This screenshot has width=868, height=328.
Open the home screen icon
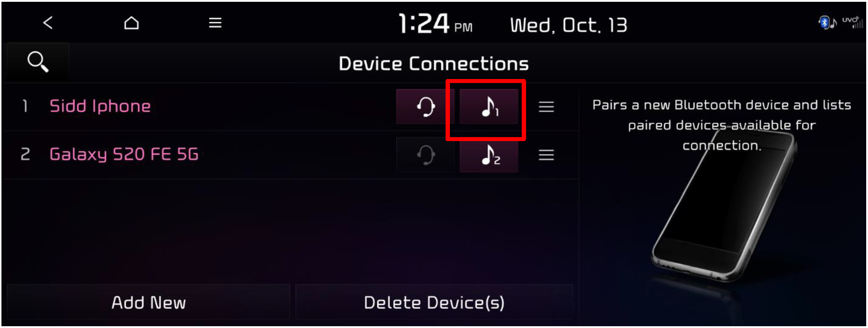pos(131,23)
